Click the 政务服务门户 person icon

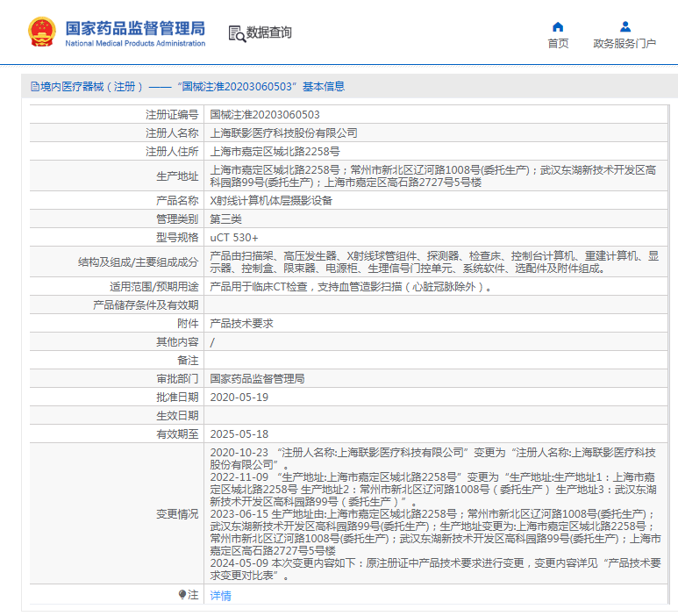624,27
